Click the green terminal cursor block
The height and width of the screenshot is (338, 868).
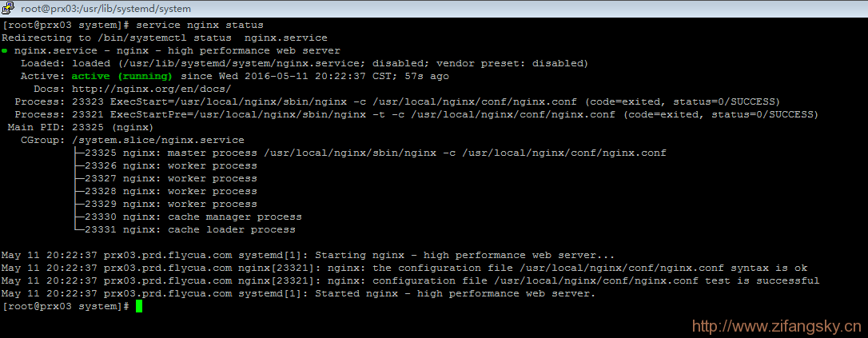coord(139,307)
